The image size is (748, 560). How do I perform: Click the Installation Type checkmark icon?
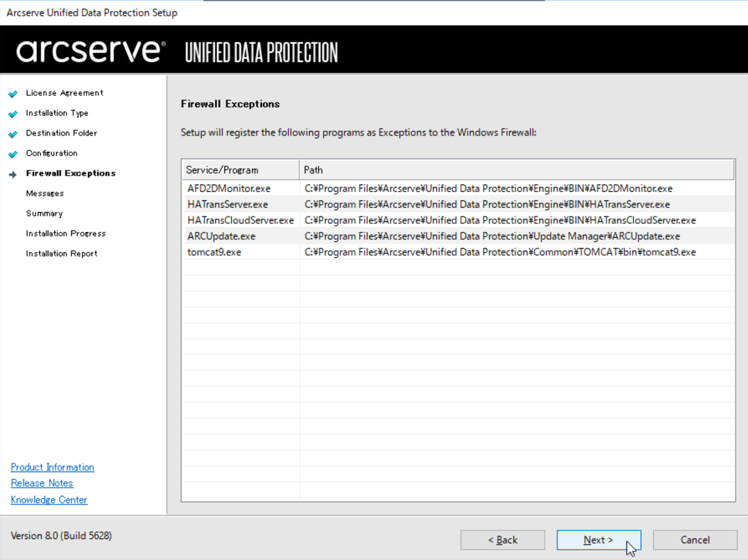[13, 113]
